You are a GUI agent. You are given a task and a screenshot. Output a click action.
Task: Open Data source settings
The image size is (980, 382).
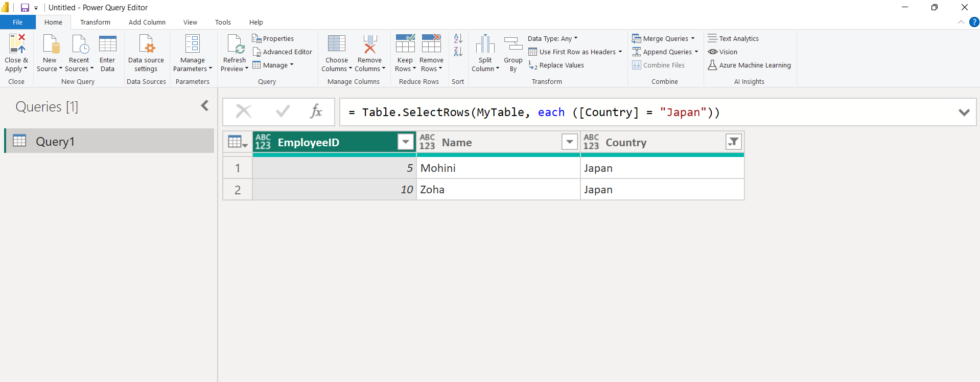146,44
